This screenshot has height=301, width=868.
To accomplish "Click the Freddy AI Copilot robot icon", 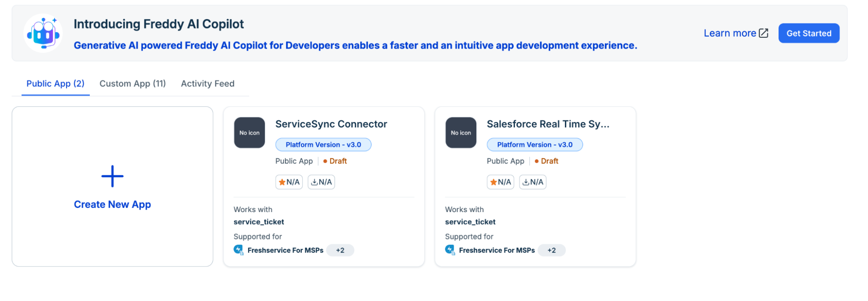I will pos(43,33).
